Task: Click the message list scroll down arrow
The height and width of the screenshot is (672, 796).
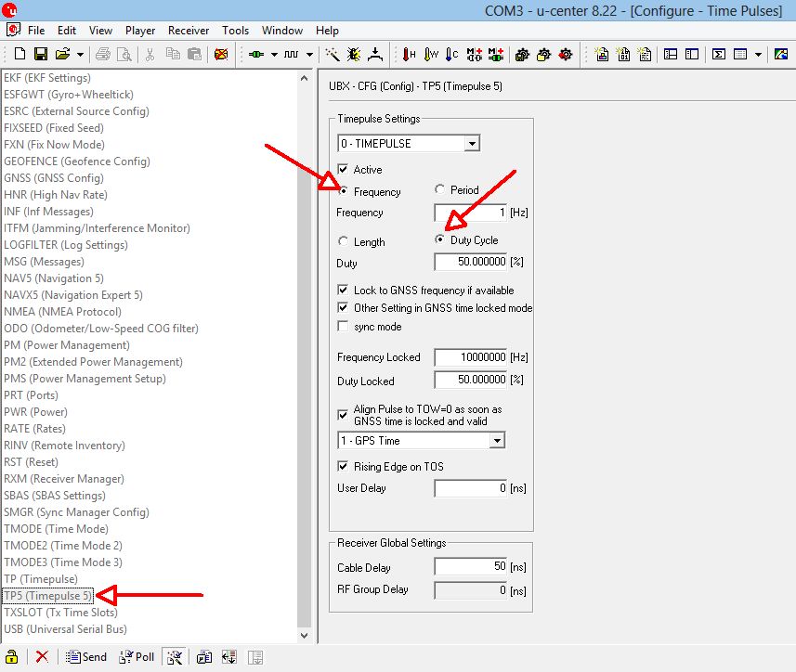Action: [x=304, y=636]
